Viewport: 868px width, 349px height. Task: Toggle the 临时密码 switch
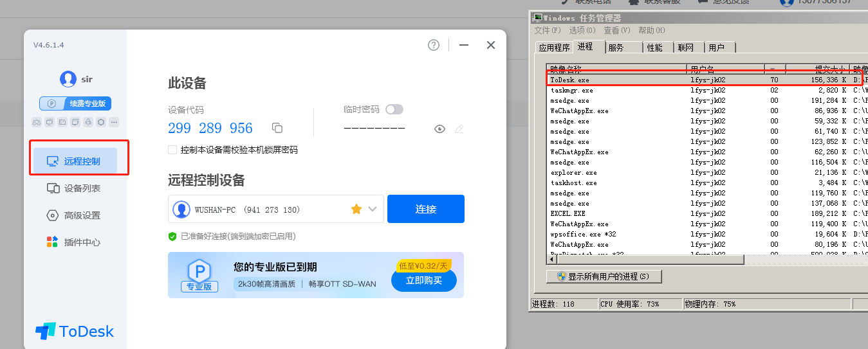(394, 109)
